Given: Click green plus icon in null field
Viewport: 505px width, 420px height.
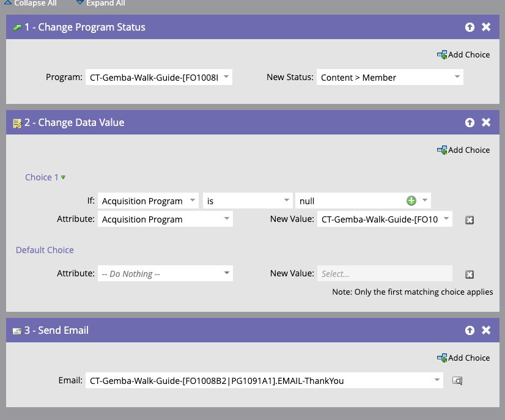Looking at the screenshot, I should tap(411, 201).
